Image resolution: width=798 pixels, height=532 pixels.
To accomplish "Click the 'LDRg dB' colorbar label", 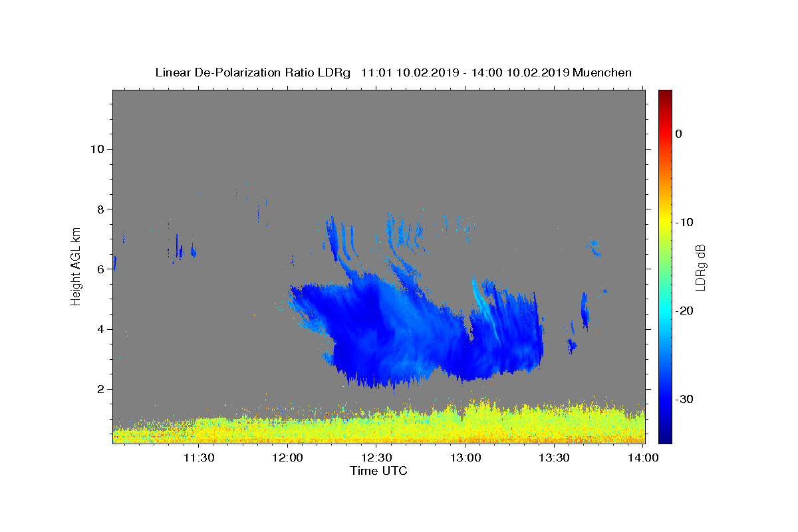I will pyautogui.click(x=700, y=267).
